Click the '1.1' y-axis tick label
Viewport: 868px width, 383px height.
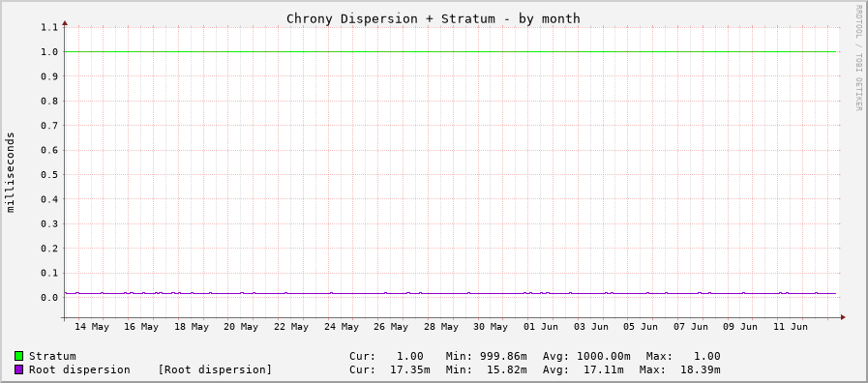point(49,27)
